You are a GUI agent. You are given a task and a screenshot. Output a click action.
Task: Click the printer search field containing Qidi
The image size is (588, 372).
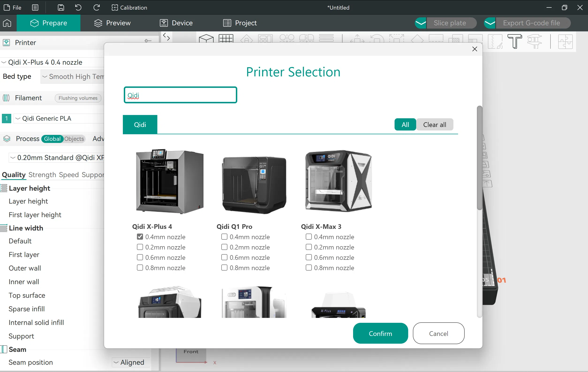(181, 95)
